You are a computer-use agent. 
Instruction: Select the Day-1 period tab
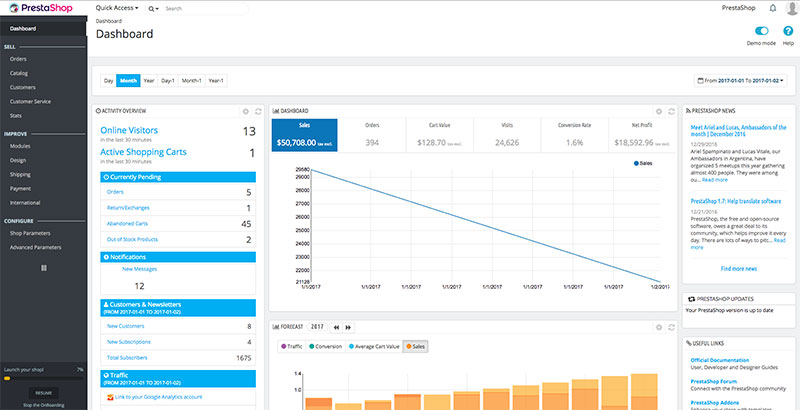[168, 81]
